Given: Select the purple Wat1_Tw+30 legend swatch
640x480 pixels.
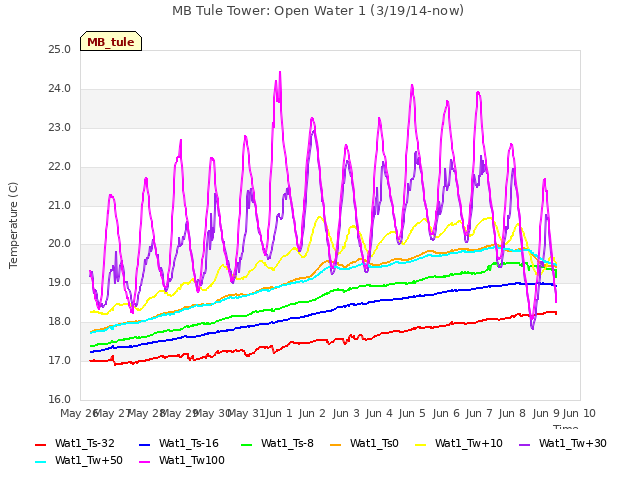Looking at the screenshot, I should click(524, 444).
